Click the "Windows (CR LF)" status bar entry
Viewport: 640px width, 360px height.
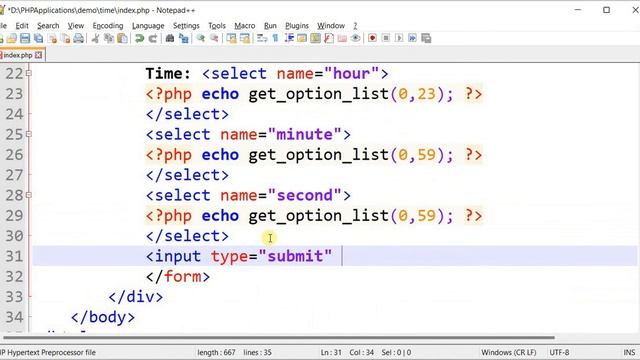coord(509,352)
